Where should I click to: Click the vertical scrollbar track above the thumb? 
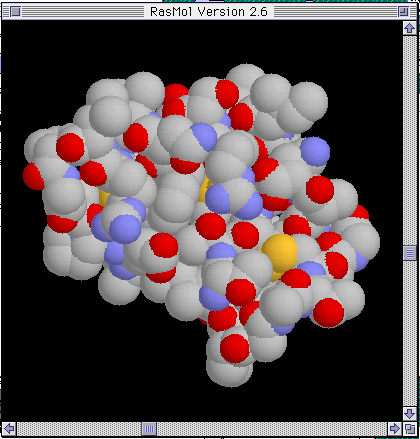(x=410, y=140)
